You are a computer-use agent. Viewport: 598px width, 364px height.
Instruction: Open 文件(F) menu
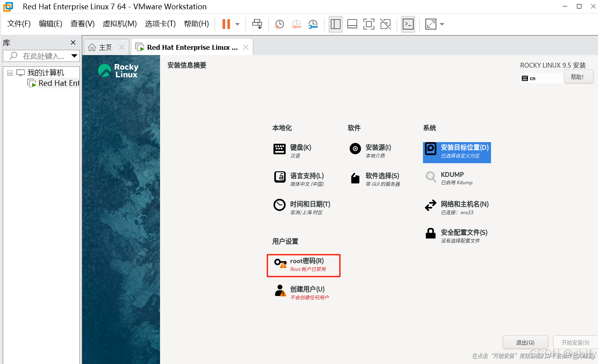19,24
